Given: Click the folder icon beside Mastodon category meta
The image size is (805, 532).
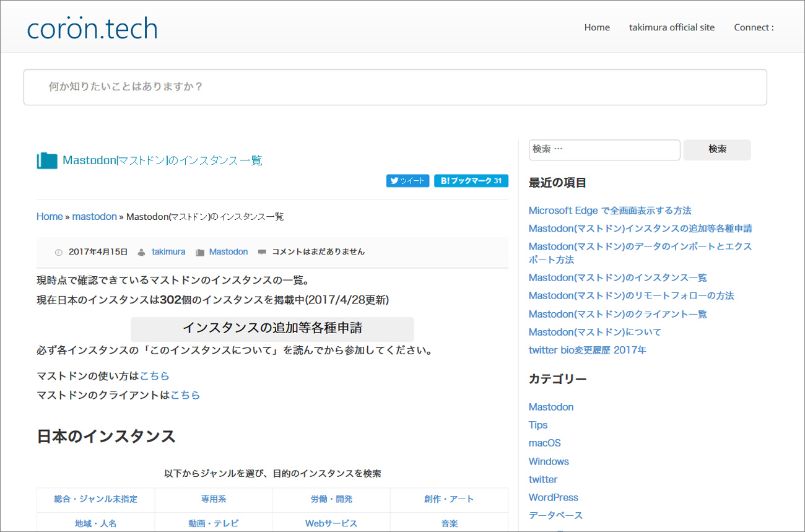Looking at the screenshot, I should tap(200, 252).
